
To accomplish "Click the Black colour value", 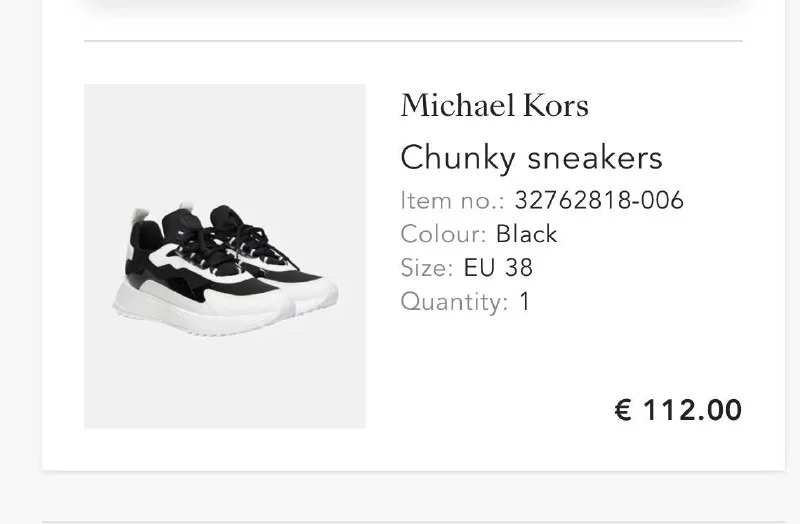I will coord(526,234).
